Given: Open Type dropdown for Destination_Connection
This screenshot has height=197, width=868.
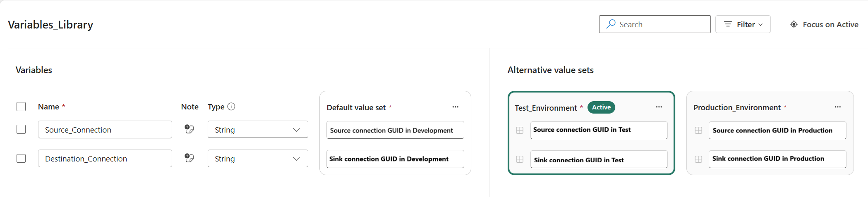Looking at the screenshot, I should (x=258, y=159).
